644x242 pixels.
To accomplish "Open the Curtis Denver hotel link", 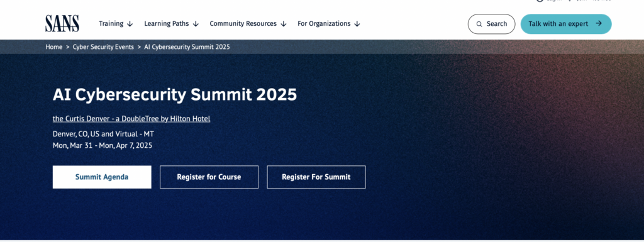I will [x=131, y=119].
